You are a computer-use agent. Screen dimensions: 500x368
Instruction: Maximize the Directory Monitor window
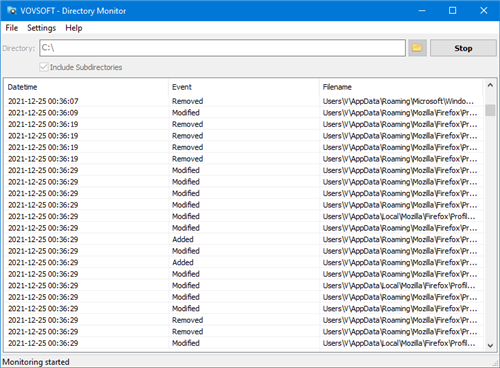point(453,11)
